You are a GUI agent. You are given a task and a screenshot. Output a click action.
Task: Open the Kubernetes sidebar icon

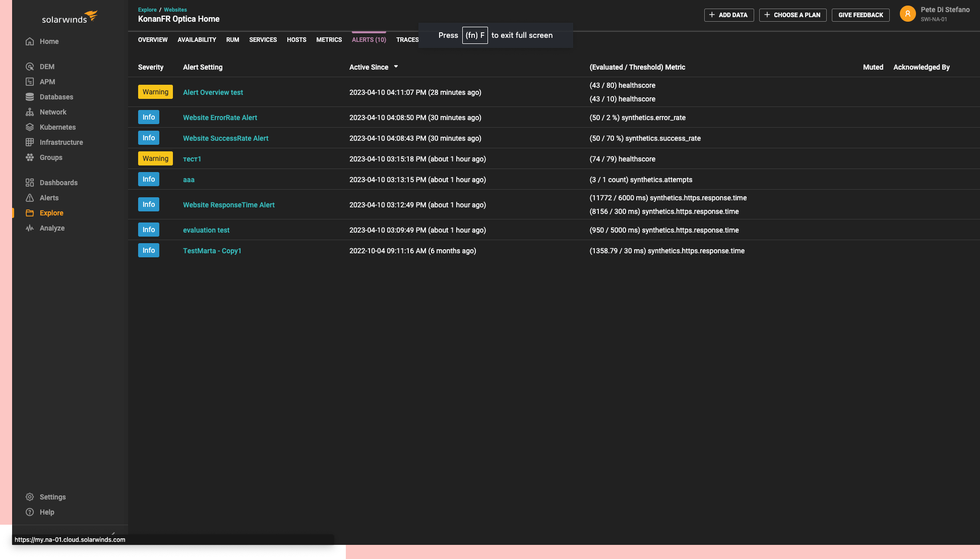30,127
